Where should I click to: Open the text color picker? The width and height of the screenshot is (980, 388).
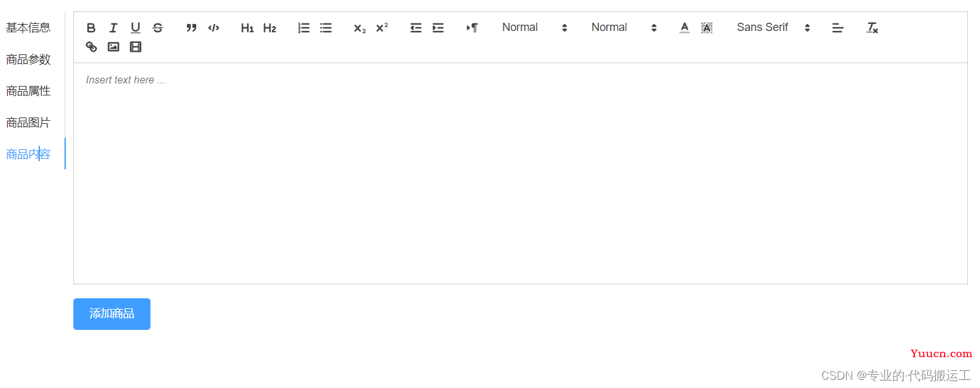click(684, 28)
